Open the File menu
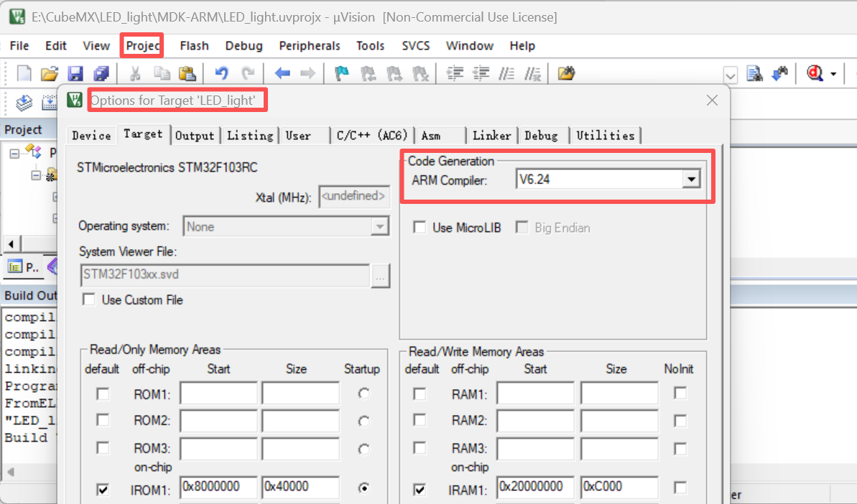Viewport: 857px width, 504px height. click(19, 46)
